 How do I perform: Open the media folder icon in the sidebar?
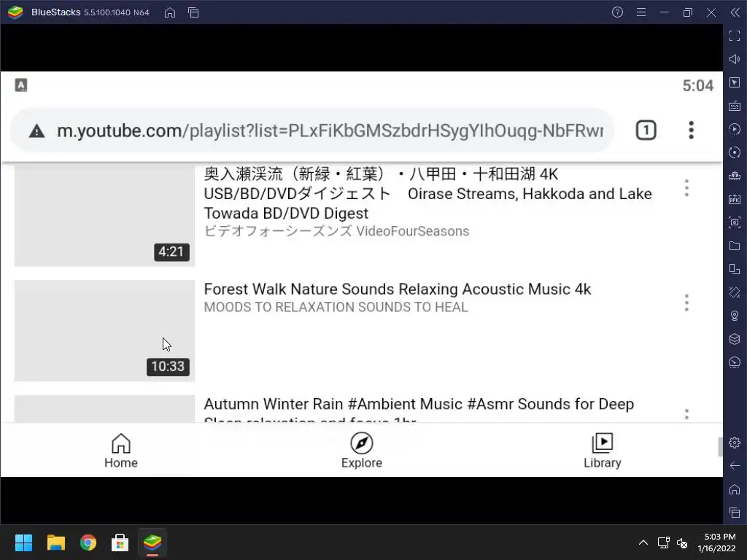(x=735, y=246)
